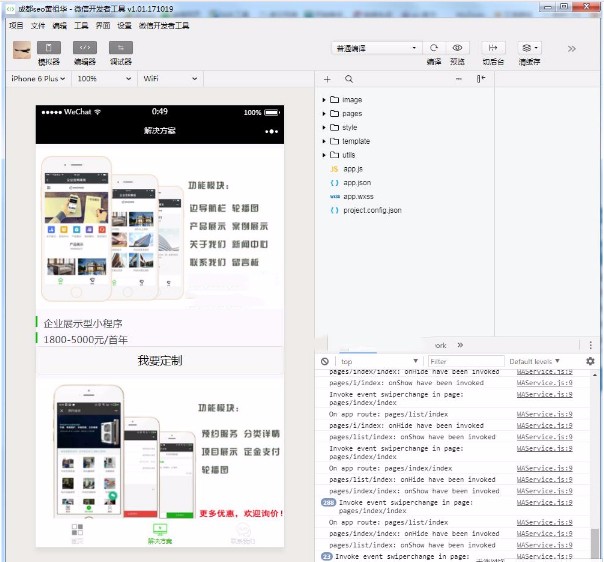The width and height of the screenshot is (604, 562).
Task: Toggle the debugger panel button
Action: (x=121, y=48)
